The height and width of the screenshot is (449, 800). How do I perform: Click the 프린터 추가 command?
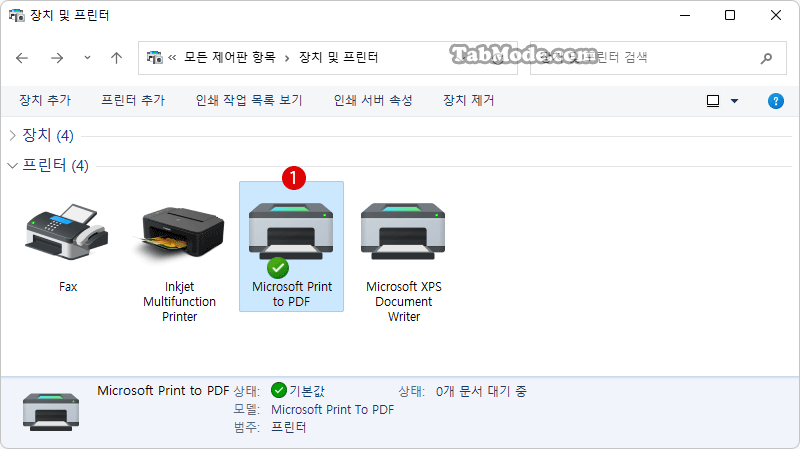133,101
